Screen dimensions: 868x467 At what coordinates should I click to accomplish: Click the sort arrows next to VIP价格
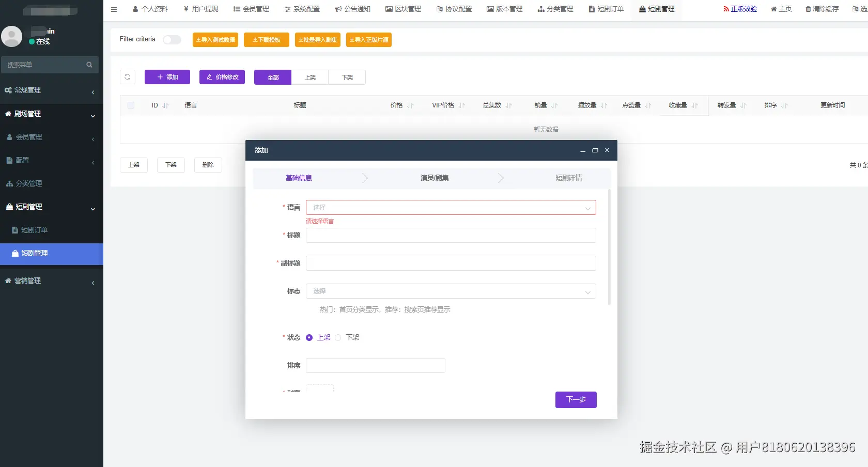coord(462,105)
